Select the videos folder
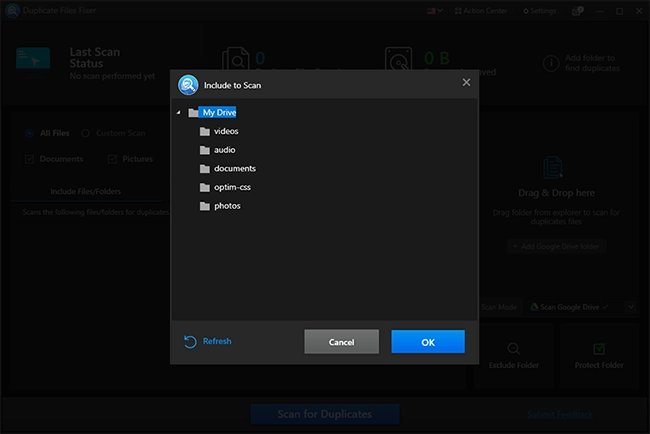Viewport: 650px width, 434px height. pyautogui.click(x=226, y=131)
